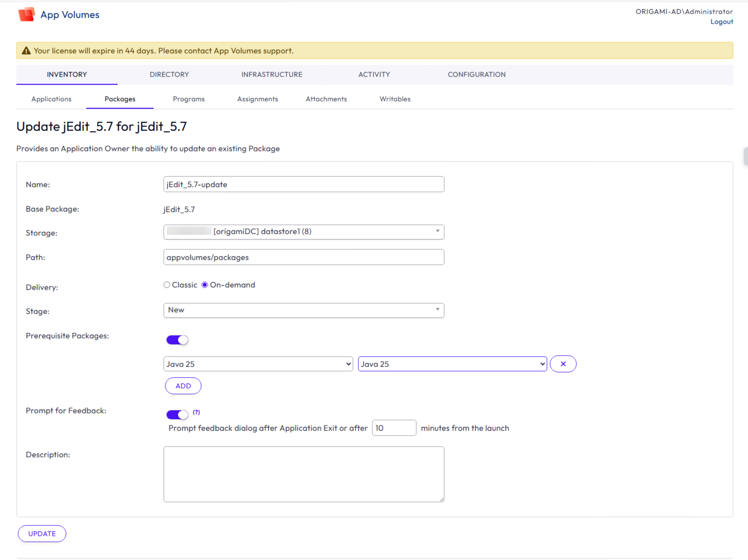The height and width of the screenshot is (560, 748).
Task: Click the ORIGAMI-AD\Administrator username text
Action: coord(684,12)
